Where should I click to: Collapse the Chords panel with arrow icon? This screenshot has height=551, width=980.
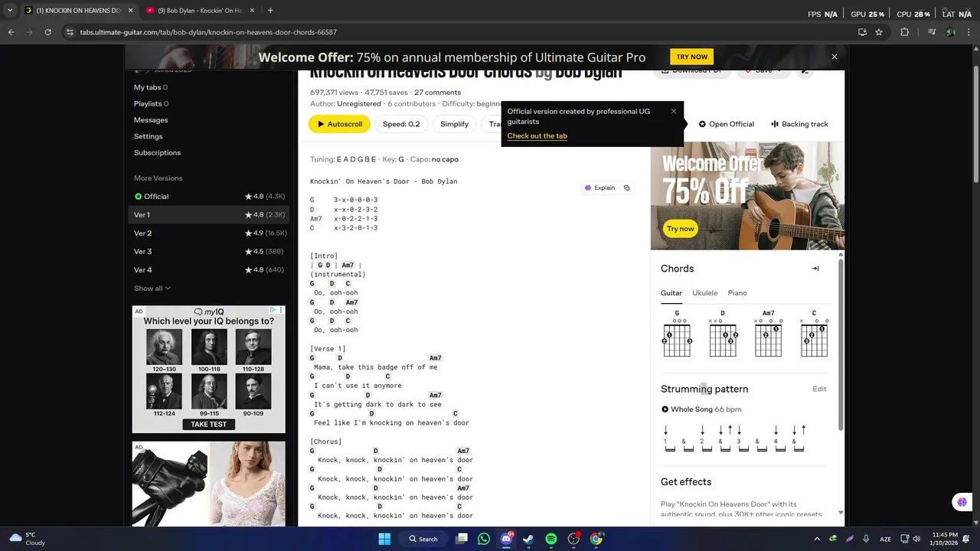pyautogui.click(x=815, y=269)
